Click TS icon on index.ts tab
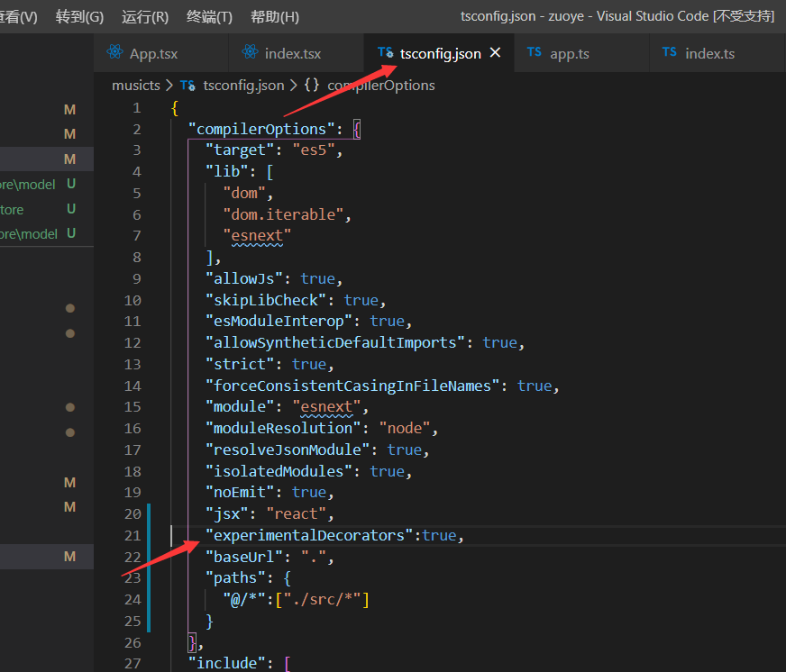Image resolution: width=786 pixels, height=672 pixels. point(669,51)
